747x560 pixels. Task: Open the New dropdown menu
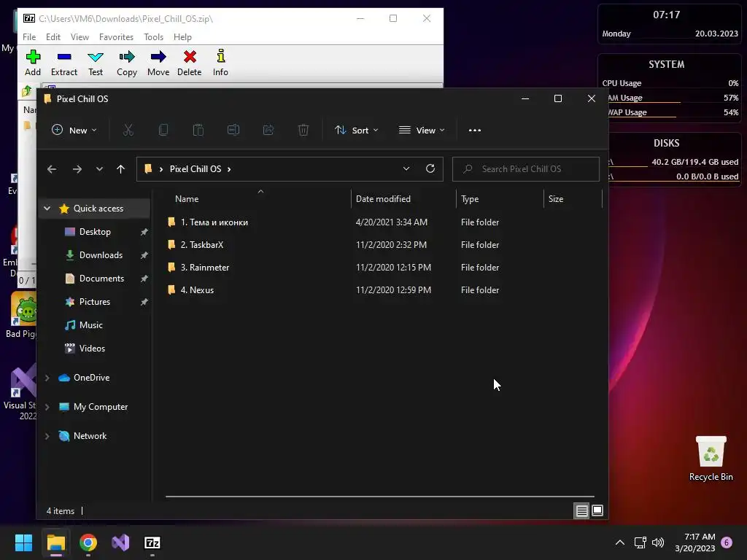pos(74,130)
